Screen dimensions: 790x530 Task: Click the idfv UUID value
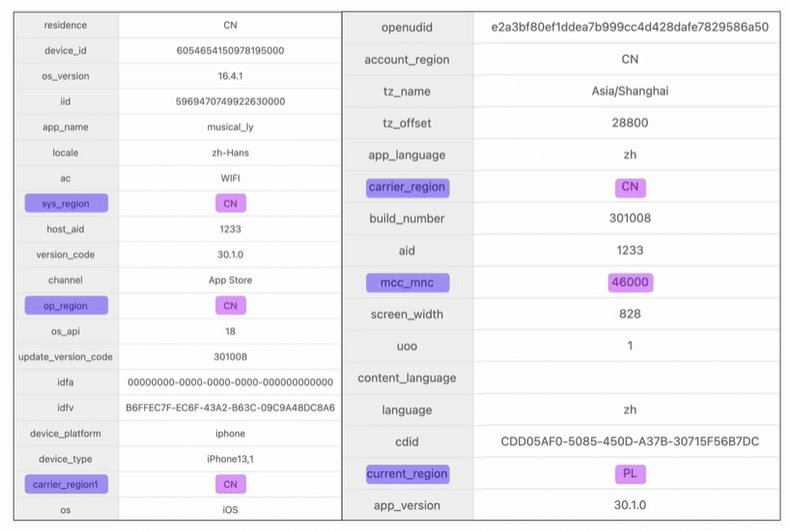(x=230, y=408)
